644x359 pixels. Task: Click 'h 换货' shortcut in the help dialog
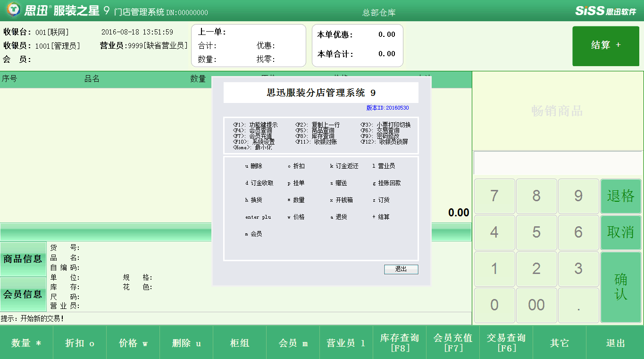[x=254, y=200]
